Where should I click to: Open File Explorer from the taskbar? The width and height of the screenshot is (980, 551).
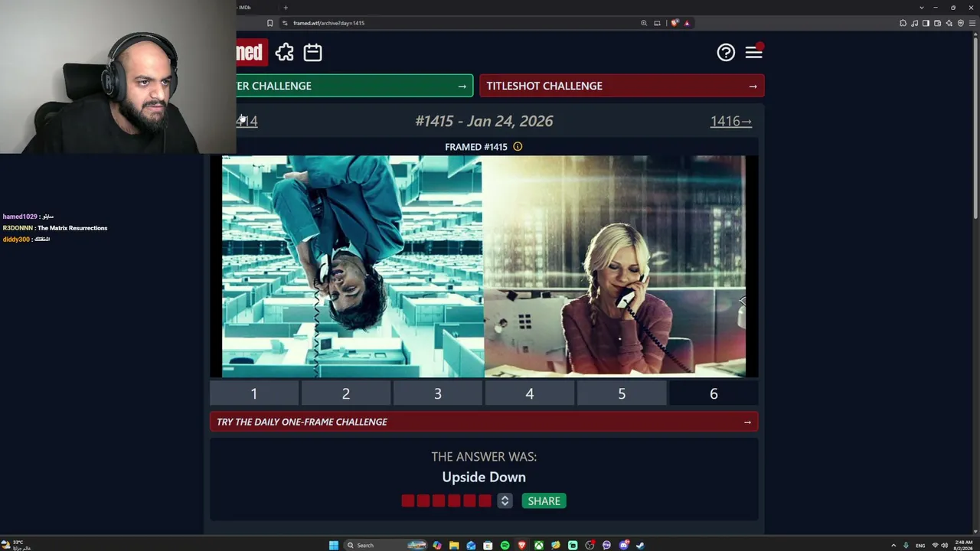(454, 545)
